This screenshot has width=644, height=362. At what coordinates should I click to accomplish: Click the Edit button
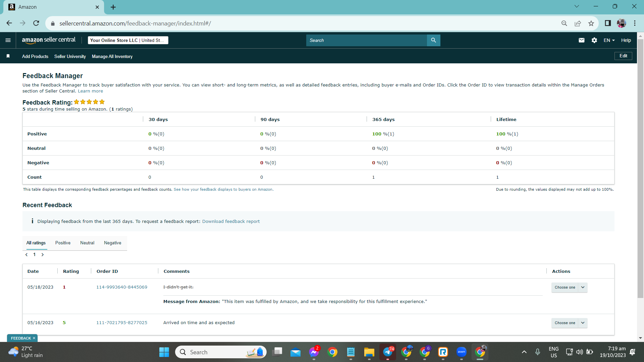(x=623, y=56)
